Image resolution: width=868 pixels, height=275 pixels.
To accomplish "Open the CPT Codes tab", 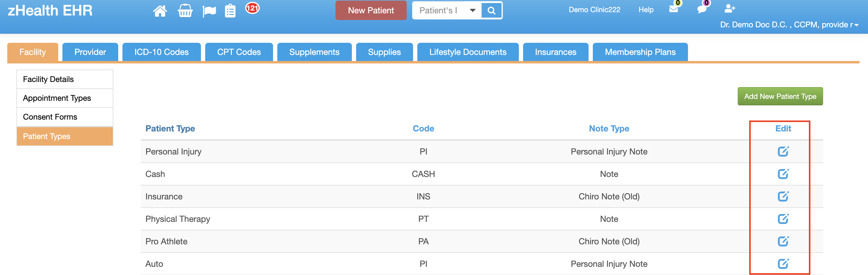I will click(239, 52).
